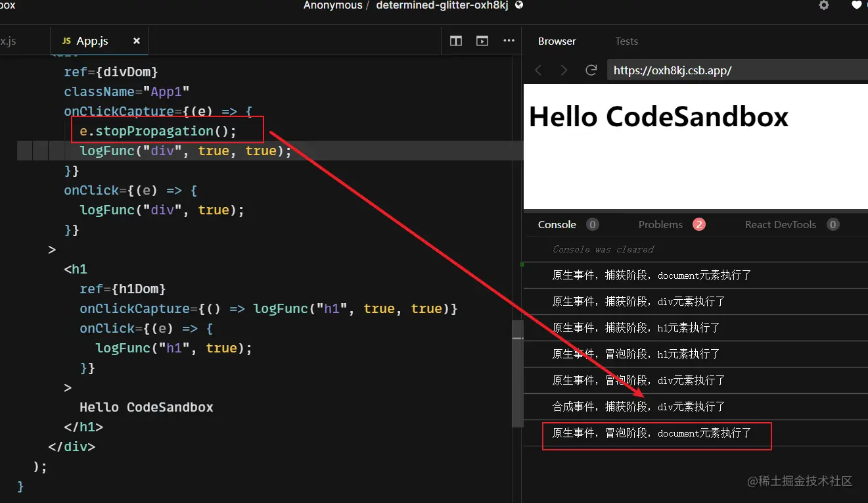Viewport: 868px width, 503px height.
Task: Click console log 原生事件，冒泡阶段，document元素执行了
Action: [652, 433]
